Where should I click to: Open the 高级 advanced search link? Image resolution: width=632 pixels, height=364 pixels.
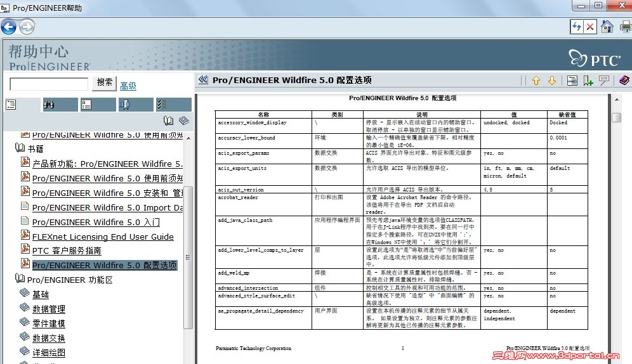pyautogui.click(x=128, y=86)
